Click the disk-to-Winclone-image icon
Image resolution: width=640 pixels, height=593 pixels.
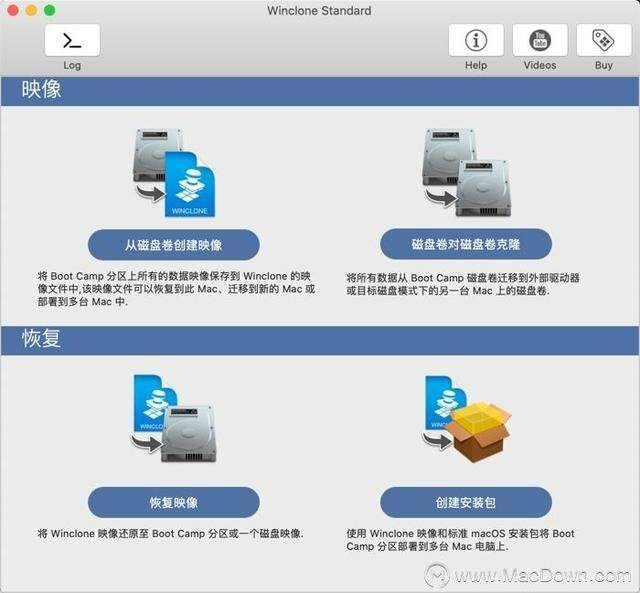tap(174, 173)
